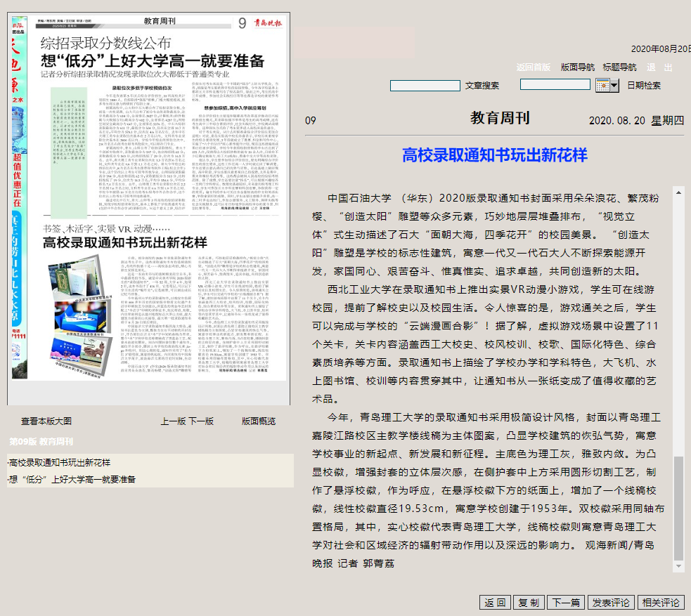Expand the date picker dropdown arrow

point(614,85)
